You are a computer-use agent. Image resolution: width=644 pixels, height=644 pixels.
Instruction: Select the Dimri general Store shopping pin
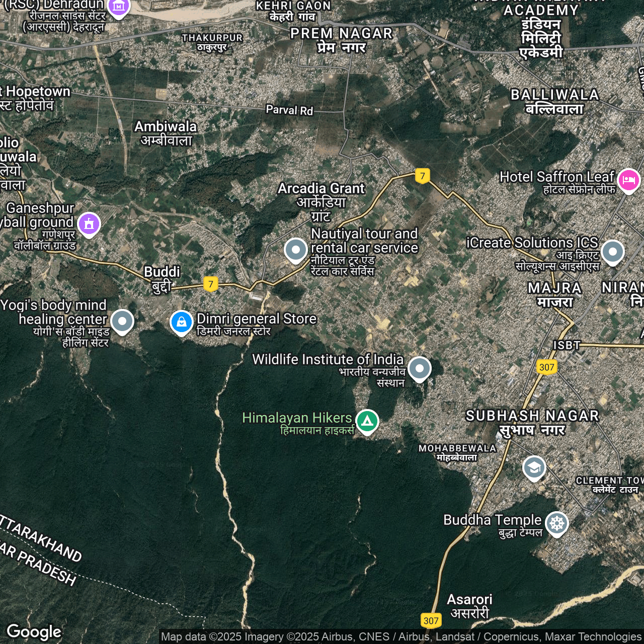[181, 321]
